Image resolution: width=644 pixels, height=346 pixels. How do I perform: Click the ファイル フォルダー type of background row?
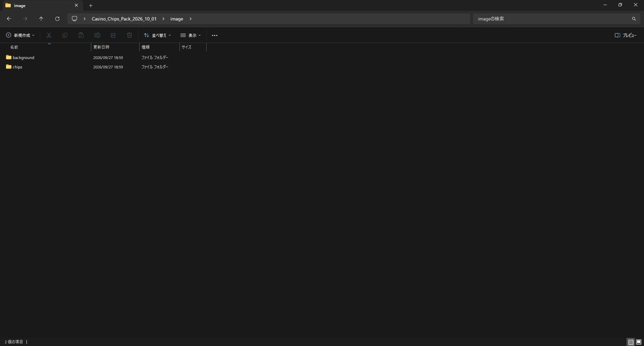point(155,57)
